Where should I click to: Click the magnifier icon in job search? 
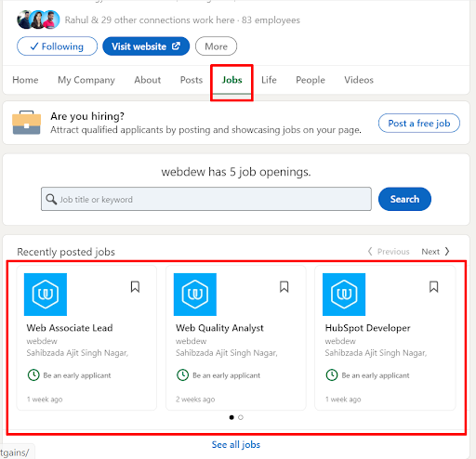tap(51, 199)
